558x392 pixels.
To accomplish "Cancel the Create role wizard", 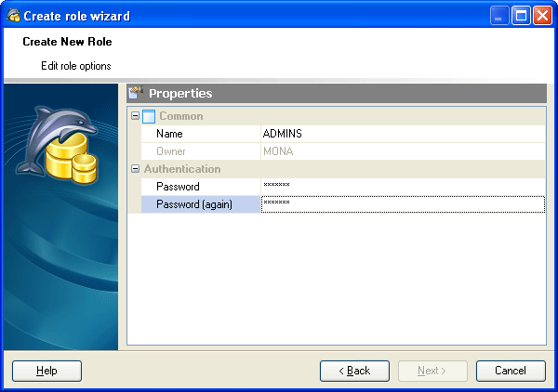I will (x=511, y=371).
